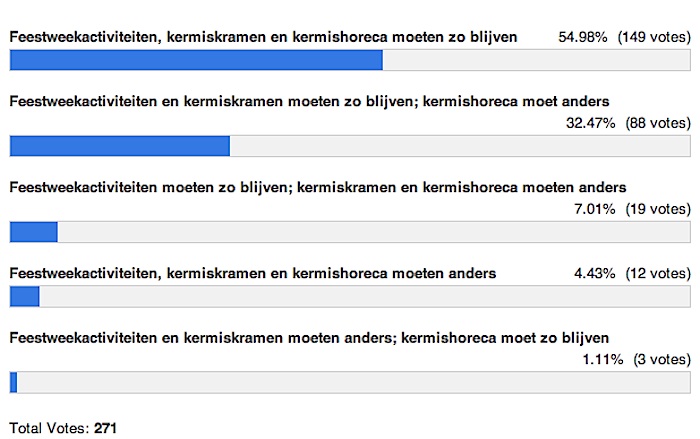Click the 'Total Votes: 271' text
Viewport: 700px width, 439px height.
[x=63, y=427]
